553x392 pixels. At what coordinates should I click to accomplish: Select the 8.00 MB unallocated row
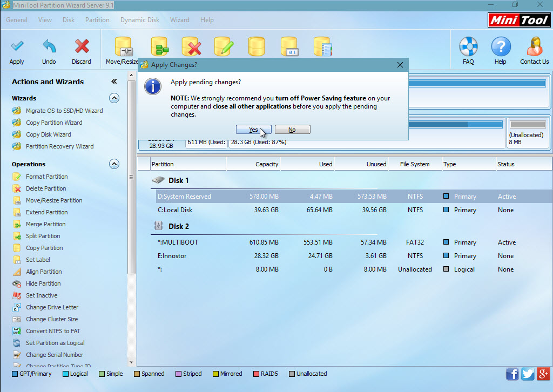click(x=354, y=269)
